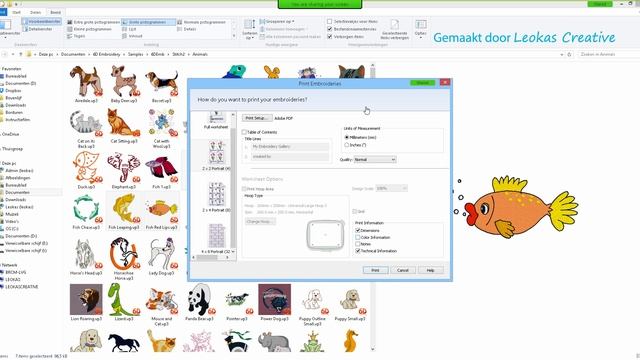Select the Horseshoe Horse embroidery icon
640x360 pixels.
pos(124,259)
